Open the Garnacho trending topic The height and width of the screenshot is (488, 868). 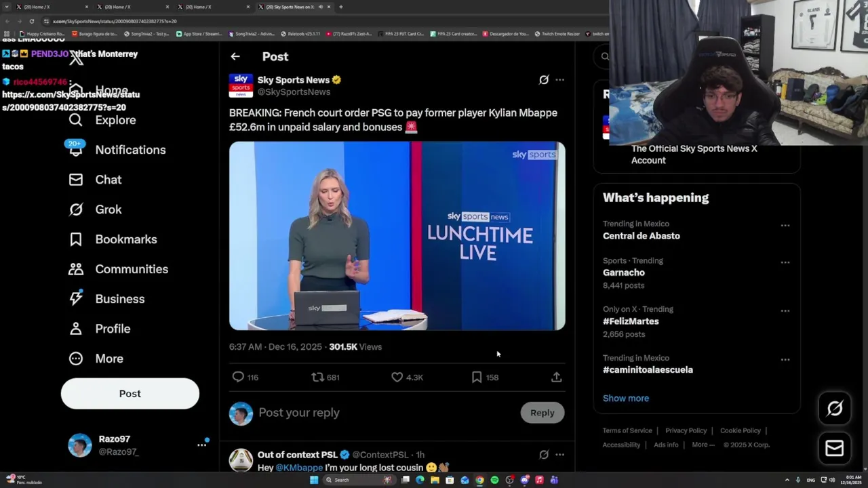pyautogui.click(x=624, y=272)
